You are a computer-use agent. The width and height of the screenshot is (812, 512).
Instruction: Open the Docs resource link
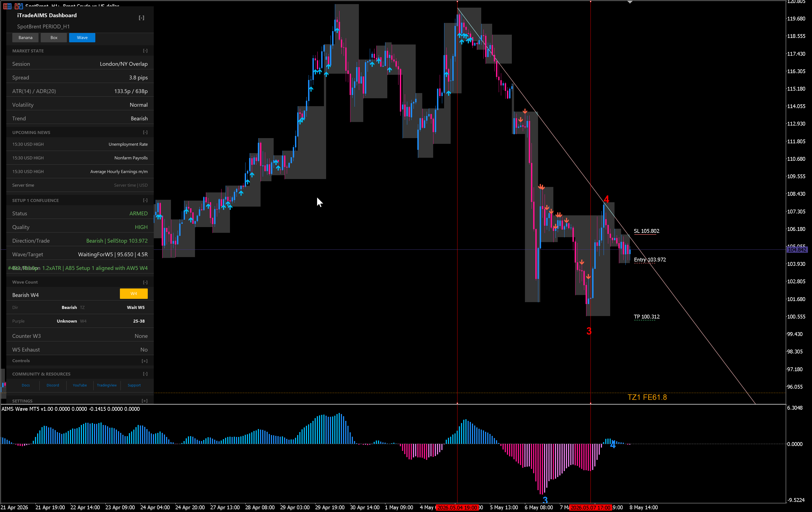pos(26,385)
